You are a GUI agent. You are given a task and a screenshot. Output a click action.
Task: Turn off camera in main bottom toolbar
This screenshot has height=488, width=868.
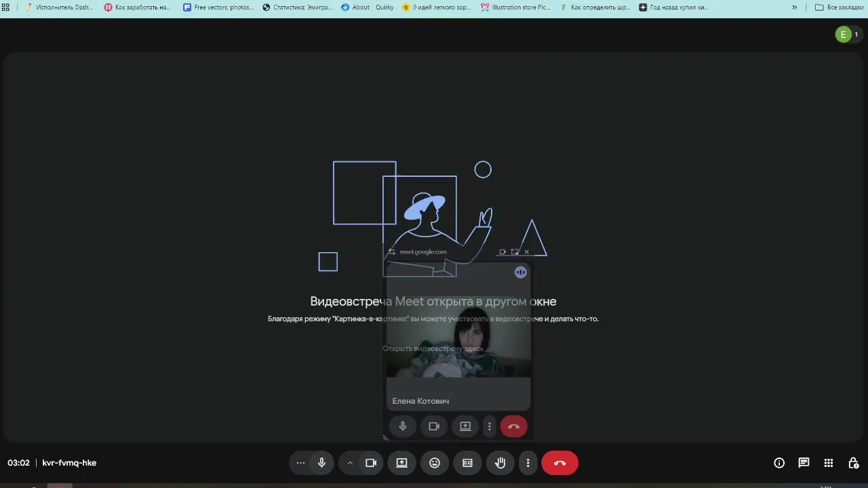(371, 463)
